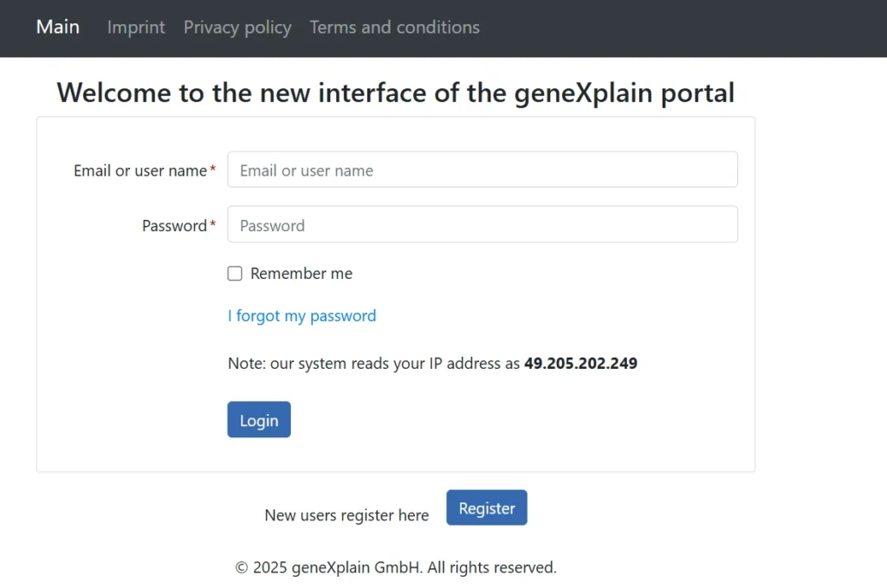Enable the Remember me checkbox

pyautogui.click(x=235, y=274)
